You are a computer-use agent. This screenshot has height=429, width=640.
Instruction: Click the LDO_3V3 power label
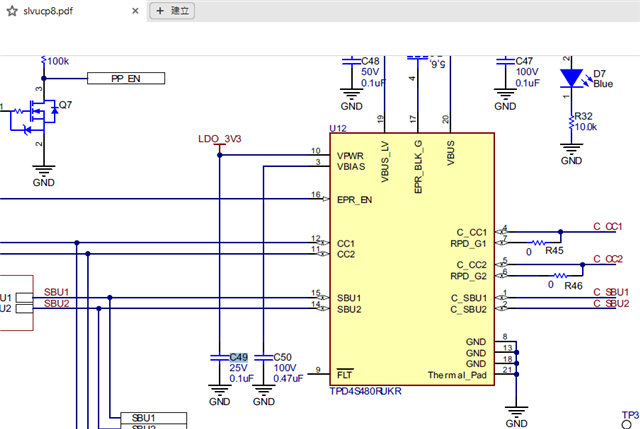click(220, 139)
